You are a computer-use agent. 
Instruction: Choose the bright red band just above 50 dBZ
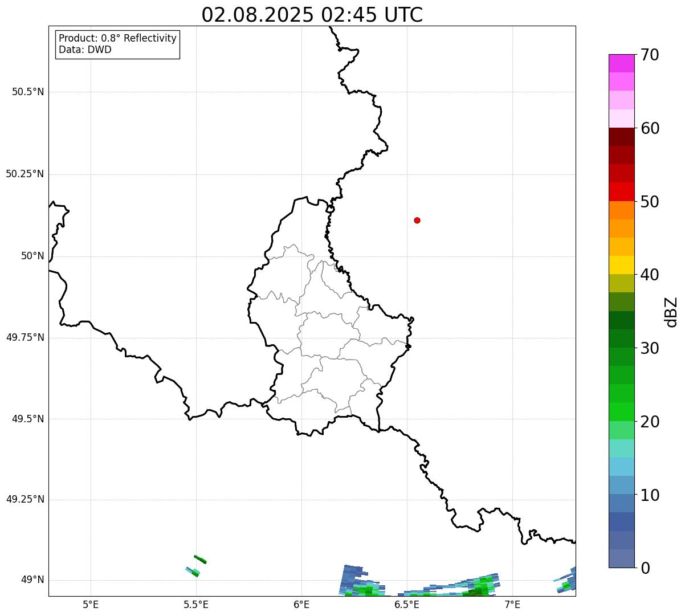tap(621, 191)
